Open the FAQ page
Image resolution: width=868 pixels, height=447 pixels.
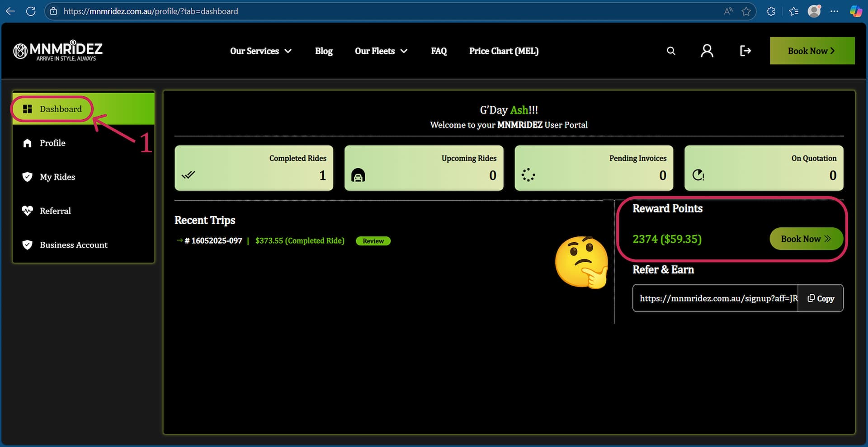(439, 51)
